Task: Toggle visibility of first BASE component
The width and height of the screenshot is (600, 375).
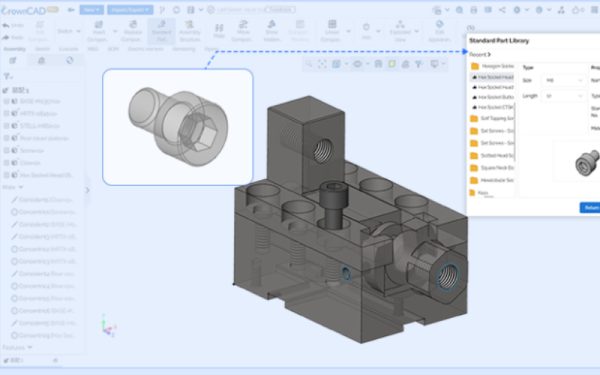Action: pos(7,101)
